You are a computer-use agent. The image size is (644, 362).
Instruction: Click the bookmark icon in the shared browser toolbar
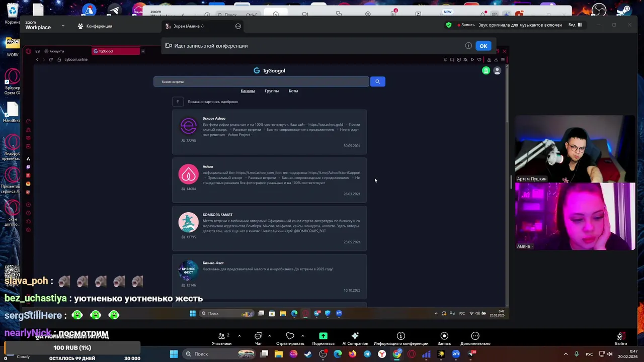tap(445, 59)
